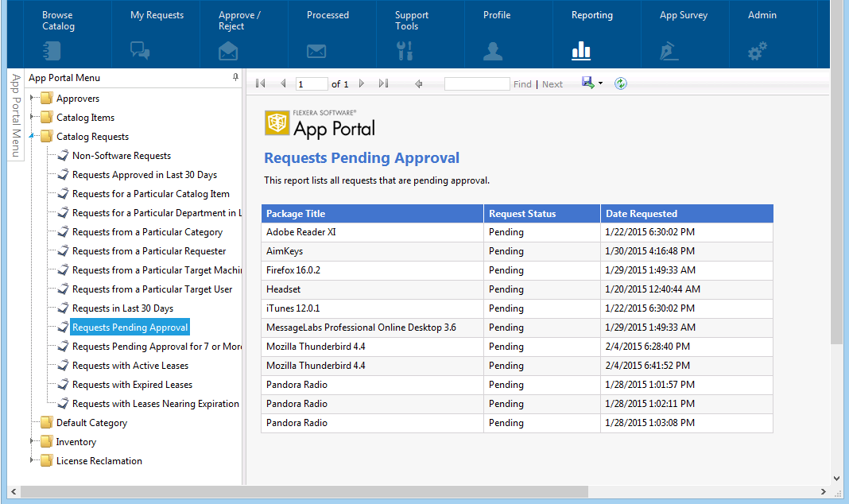
Task: Go to the next report page
Action: 362,83
